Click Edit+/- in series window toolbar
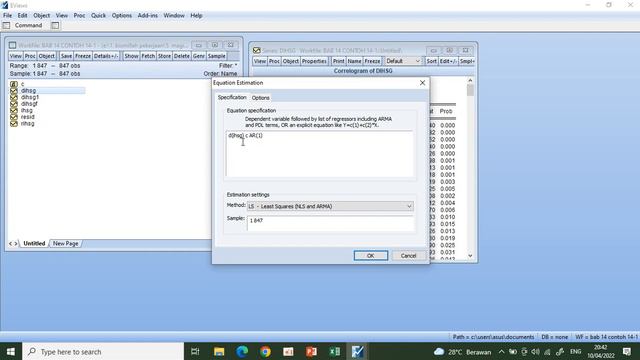This screenshot has height=360, width=640. pyautogui.click(x=448, y=61)
